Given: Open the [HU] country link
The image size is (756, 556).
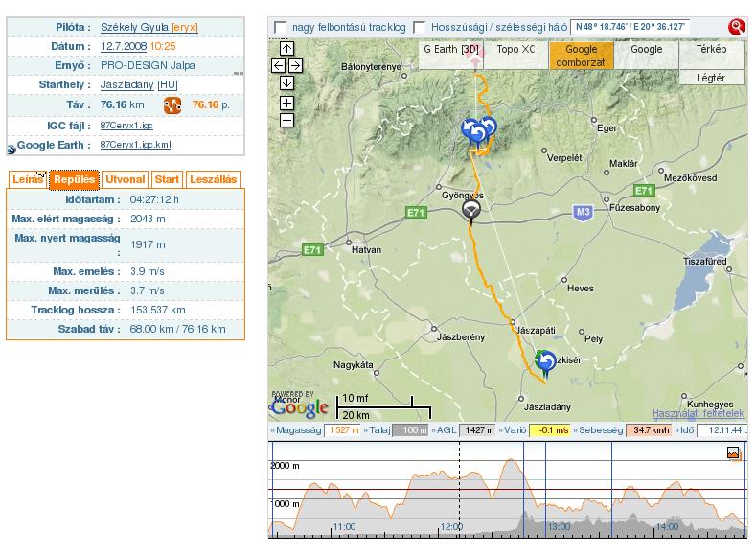Looking at the screenshot, I should tap(168, 85).
